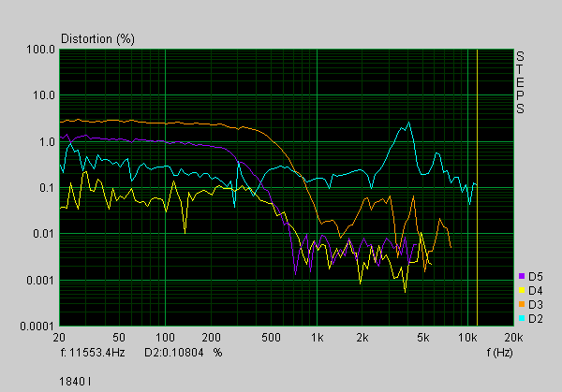Viewport: 562px width, 392px height.
Task: Click the 'D2:0.10804' value readout
Action: point(174,353)
